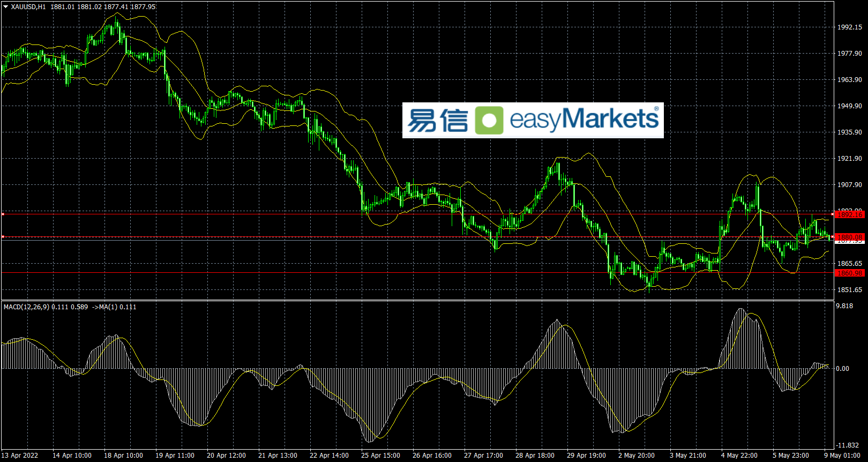Select the red 1860.98 price tag
Screen dimensions: 868x462
[850, 273]
